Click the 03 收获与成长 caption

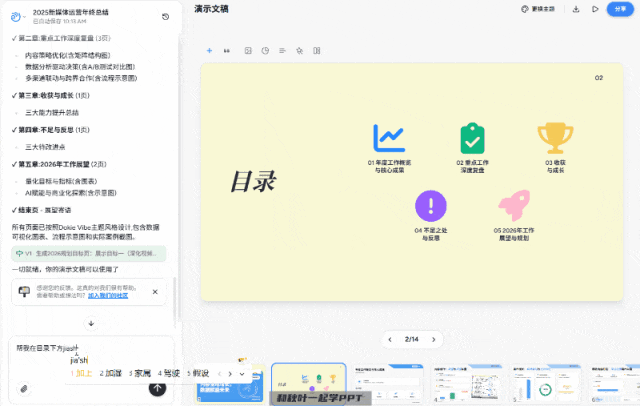[555, 166]
